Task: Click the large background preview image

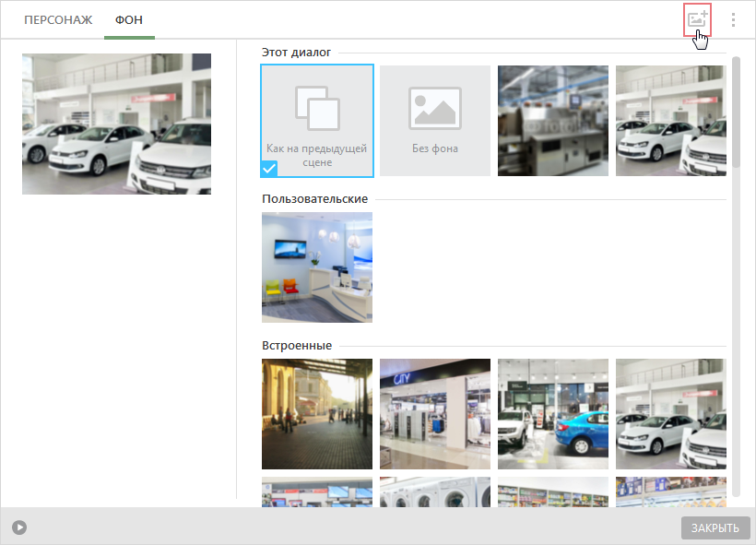Action: [x=117, y=124]
